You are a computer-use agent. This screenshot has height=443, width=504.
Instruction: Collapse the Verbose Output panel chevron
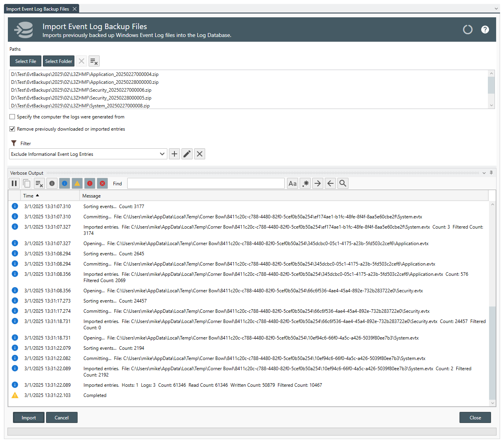point(484,173)
